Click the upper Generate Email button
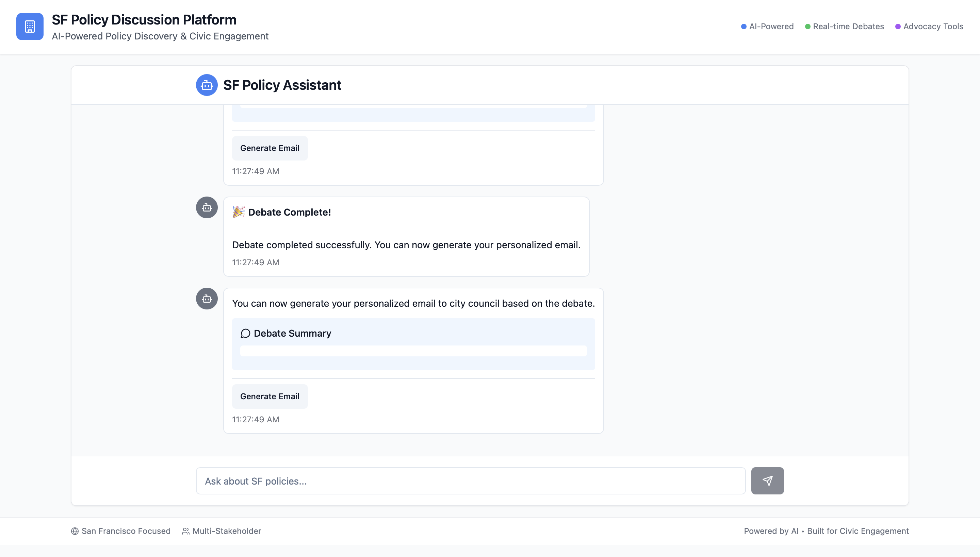 tap(269, 148)
